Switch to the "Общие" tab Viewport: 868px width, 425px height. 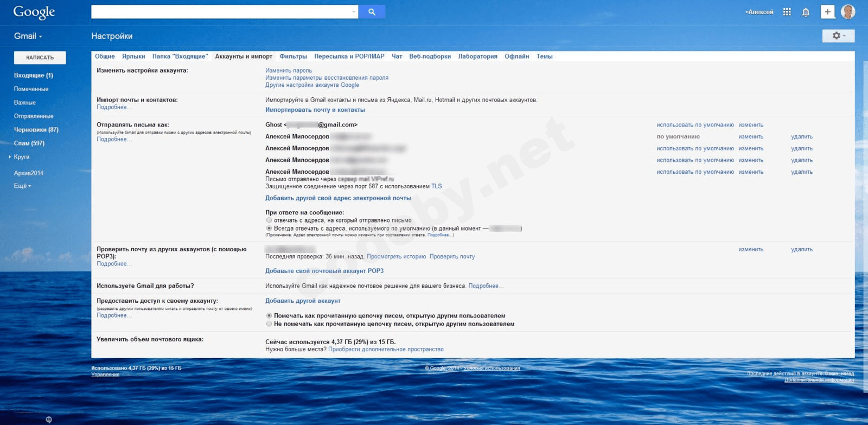105,56
